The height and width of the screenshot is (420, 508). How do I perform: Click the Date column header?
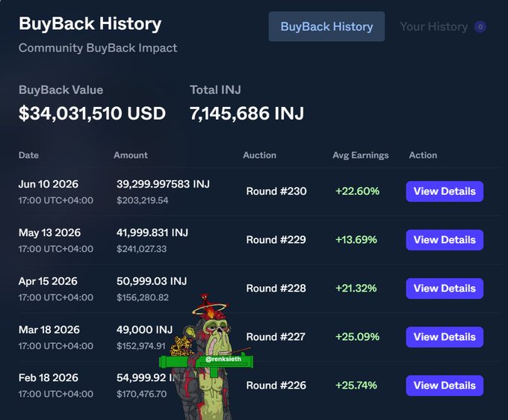[28, 155]
